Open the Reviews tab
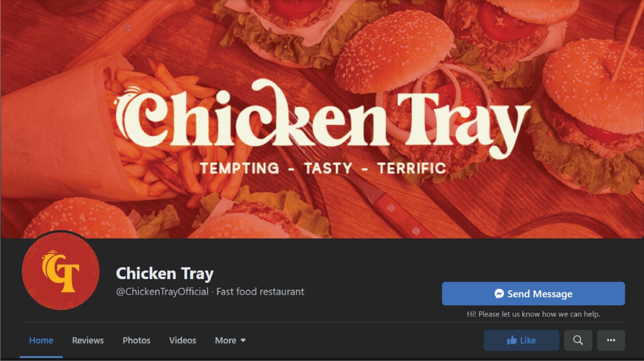This screenshot has height=361, width=644. pyautogui.click(x=88, y=340)
